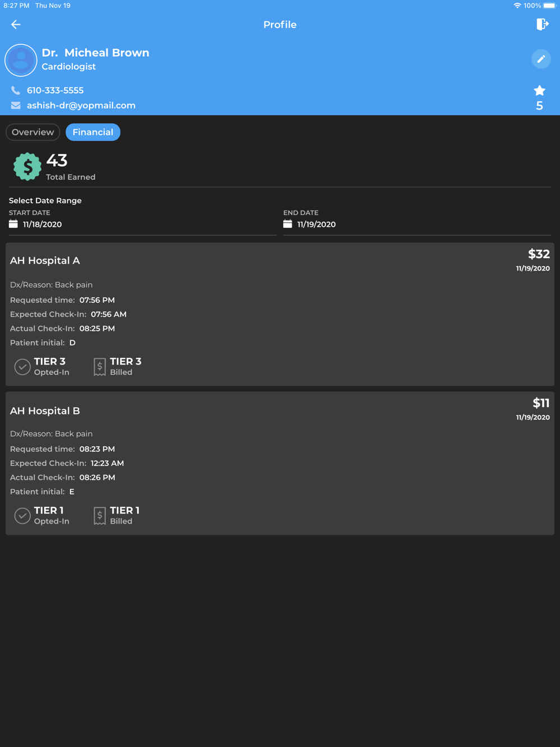Tap the Wi-Fi status icon
This screenshot has height=747, width=560.
(x=517, y=6)
